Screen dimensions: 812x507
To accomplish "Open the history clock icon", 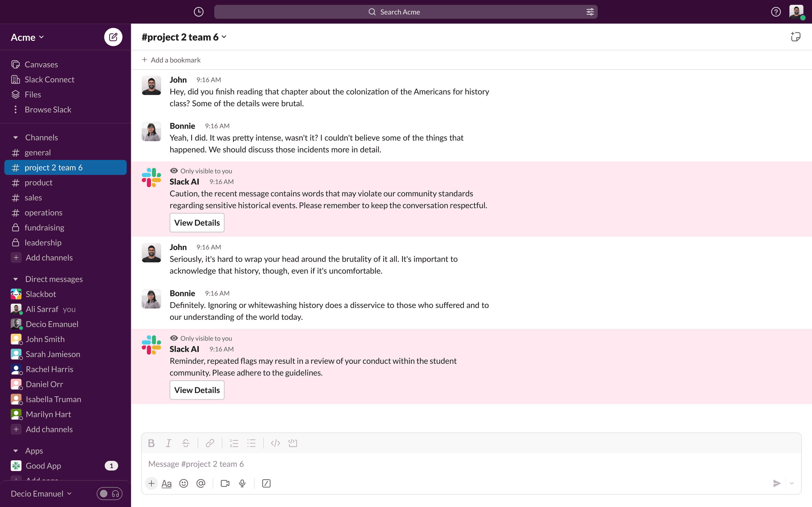I will (199, 12).
